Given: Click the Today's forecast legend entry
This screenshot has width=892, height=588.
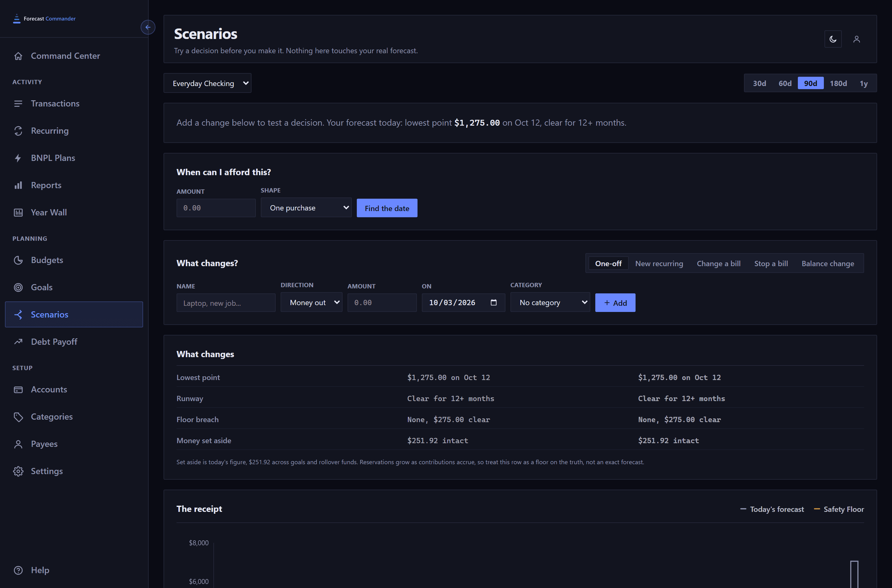Looking at the screenshot, I should pyautogui.click(x=772, y=509).
